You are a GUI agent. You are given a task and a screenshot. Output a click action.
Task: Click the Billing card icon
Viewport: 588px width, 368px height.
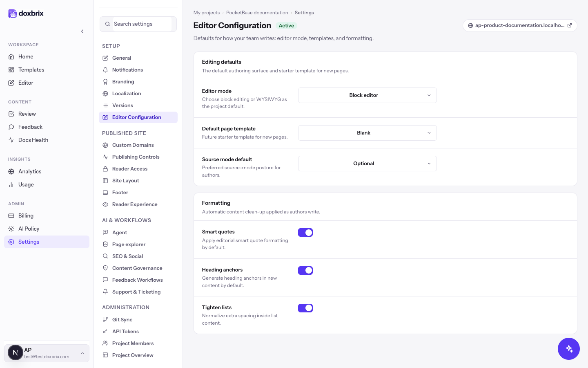(x=11, y=215)
